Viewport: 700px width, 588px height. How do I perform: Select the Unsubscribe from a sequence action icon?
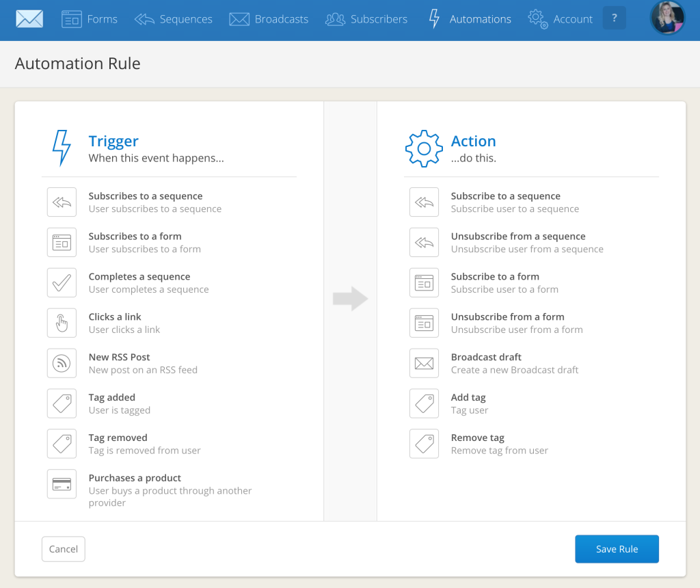tap(424, 243)
